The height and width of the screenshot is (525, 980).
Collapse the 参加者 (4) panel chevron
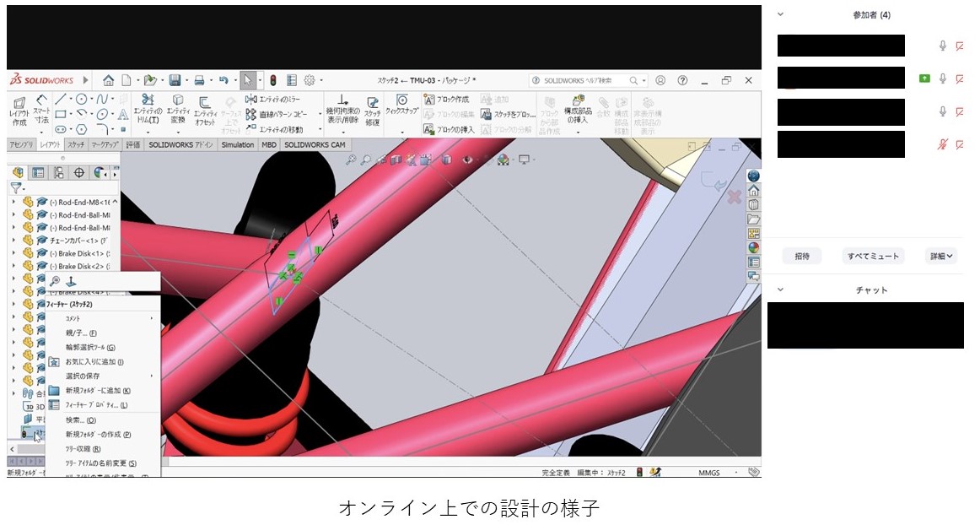(x=780, y=14)
